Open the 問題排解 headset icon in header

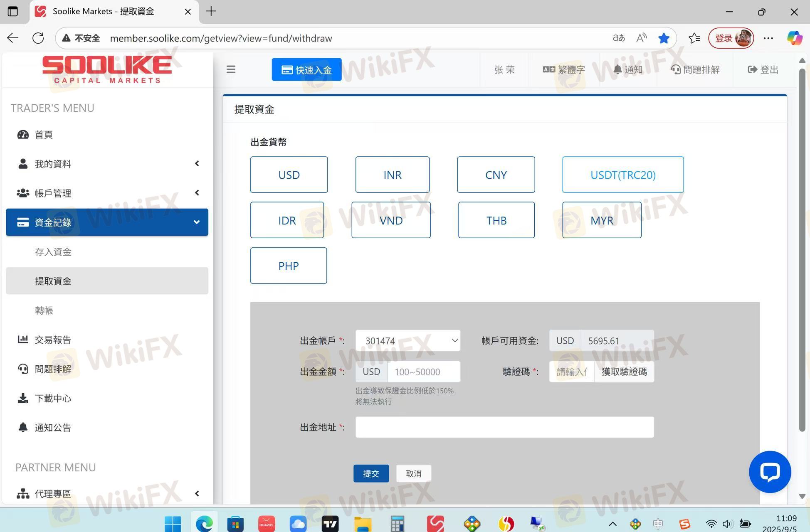click(x=676, y=69)
